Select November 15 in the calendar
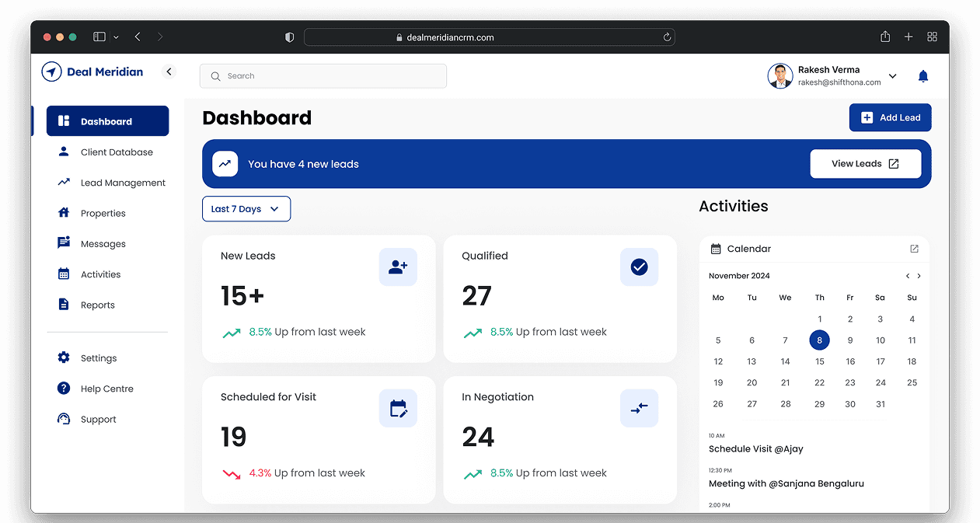This screenshot has height=523, width=980. click(x=819, y=361)
